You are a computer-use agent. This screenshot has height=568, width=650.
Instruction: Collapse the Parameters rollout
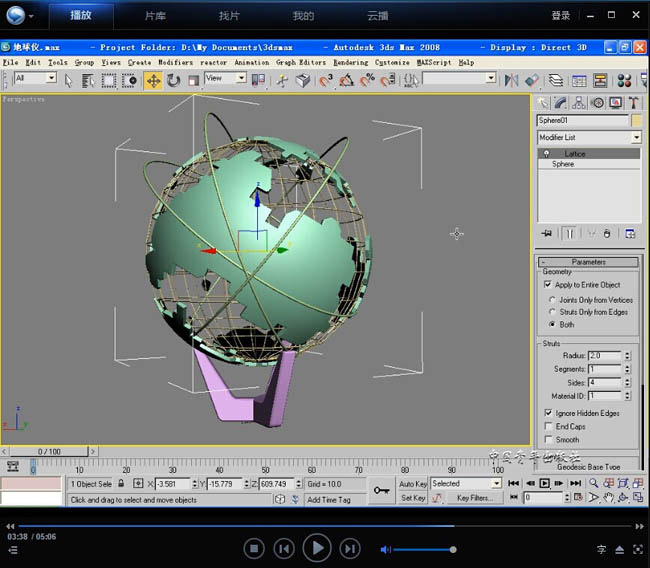(588, 262)
